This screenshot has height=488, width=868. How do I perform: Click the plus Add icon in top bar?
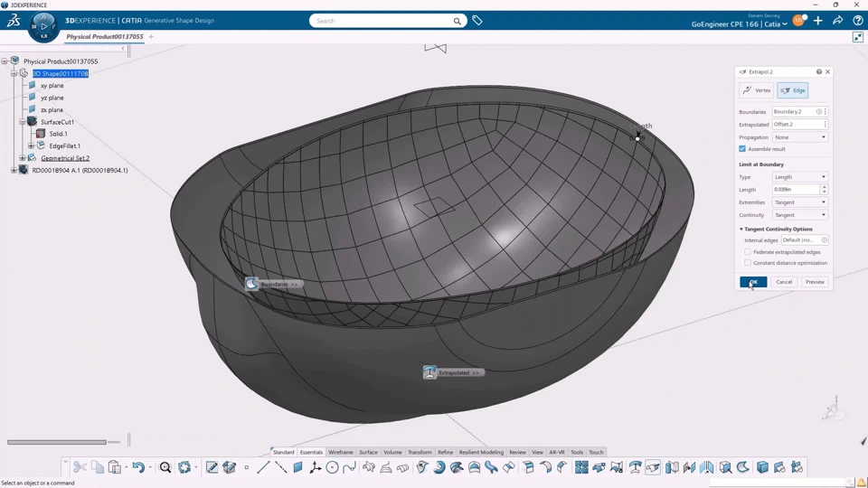[x=818, y=21]
